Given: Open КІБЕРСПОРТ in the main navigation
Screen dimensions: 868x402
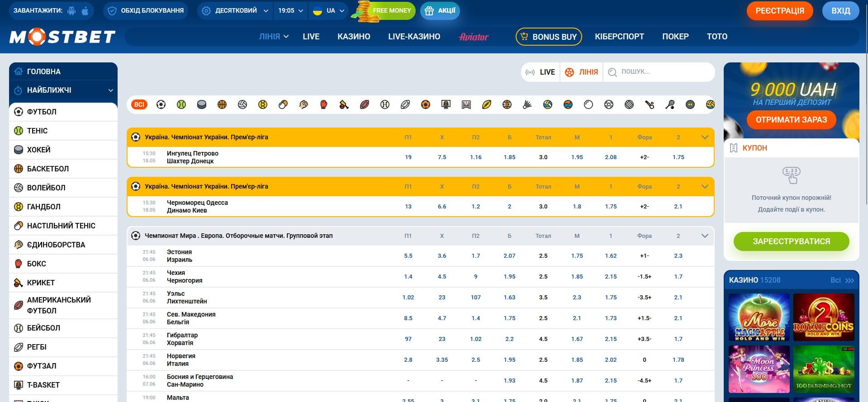Looking at the screenshot, I should click(x=619, y=37).
